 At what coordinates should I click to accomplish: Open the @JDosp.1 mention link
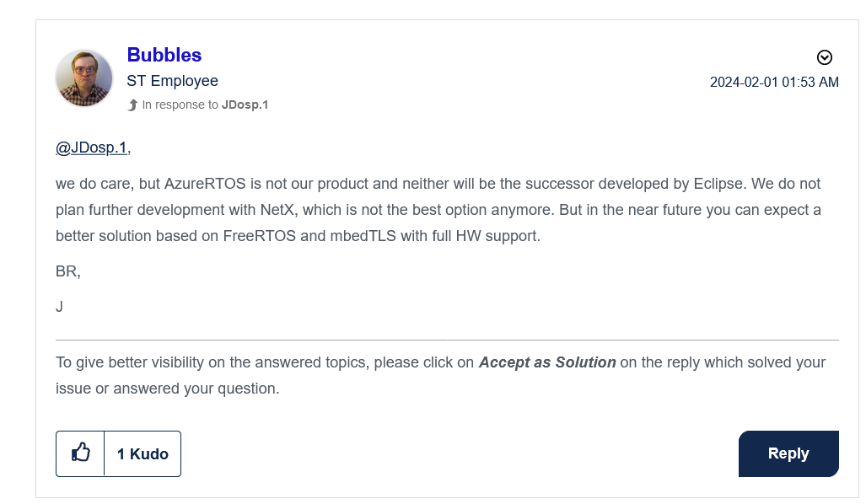point(91,147)
